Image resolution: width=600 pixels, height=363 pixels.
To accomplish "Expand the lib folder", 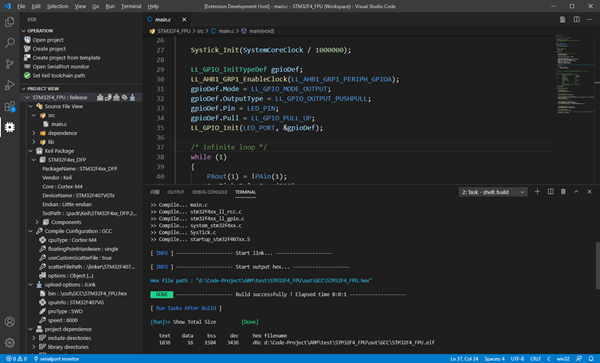I will pos(34,142).
